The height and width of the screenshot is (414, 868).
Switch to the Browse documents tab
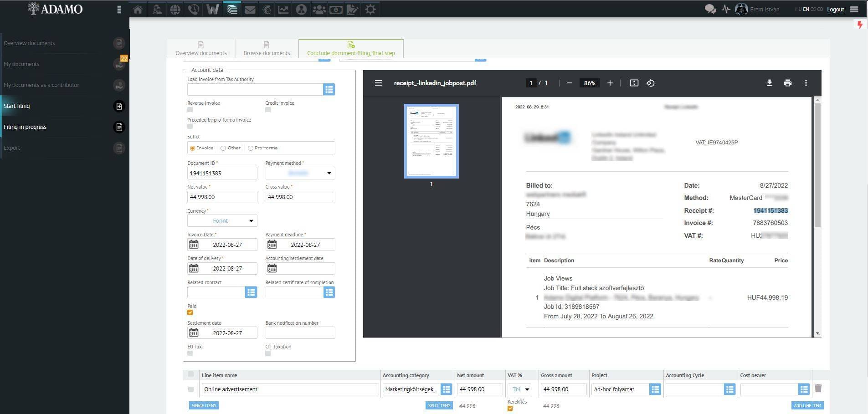click(266, 48)
